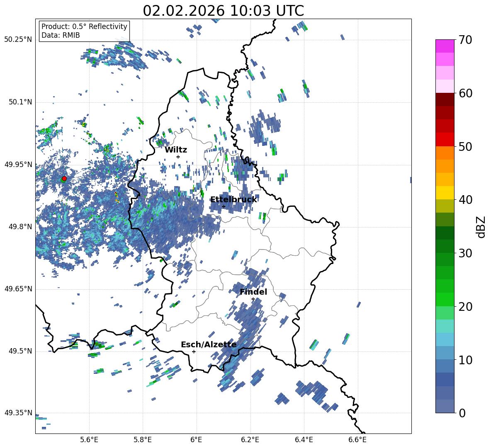Click the red radar site marker

pos(64,179)
